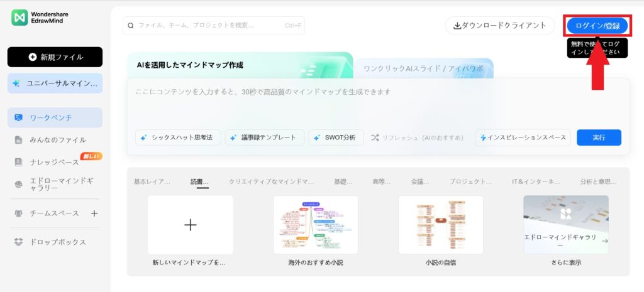Select the 高等… template tab

pos(382,181)
